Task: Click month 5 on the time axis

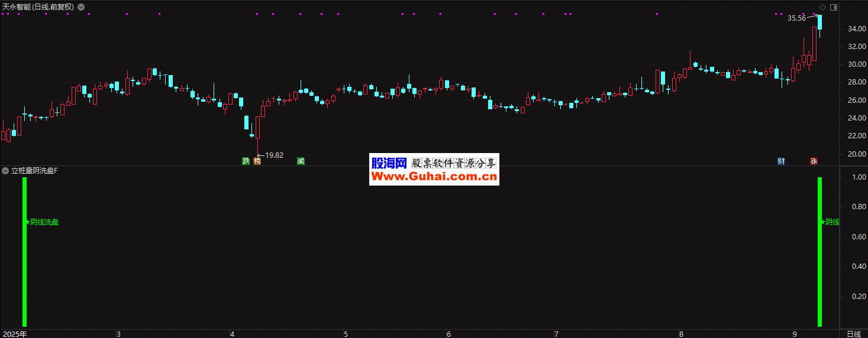Action: (346, 334)
